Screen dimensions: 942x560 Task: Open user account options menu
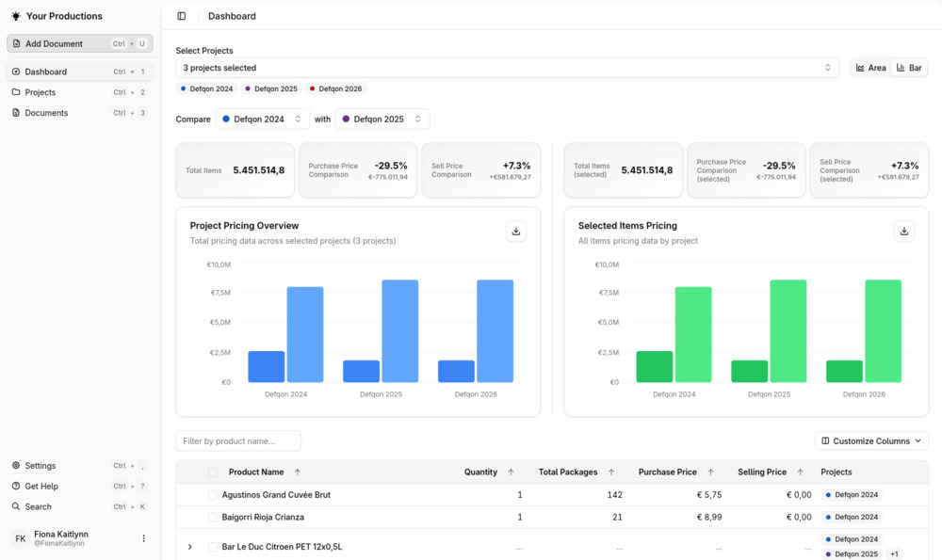pos(144,538)
